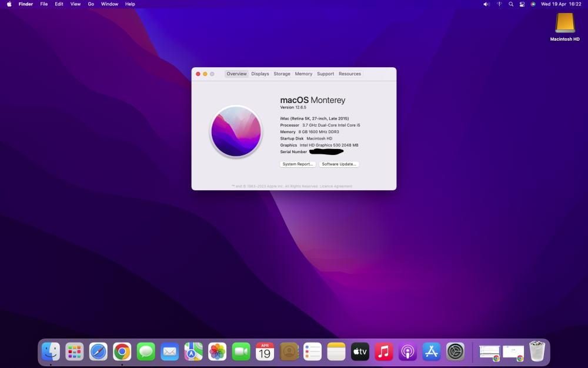Image resolution: width=588 pixels, height=368 pixels.
Task: Click the date and time in menu bar
Action: 561,4
